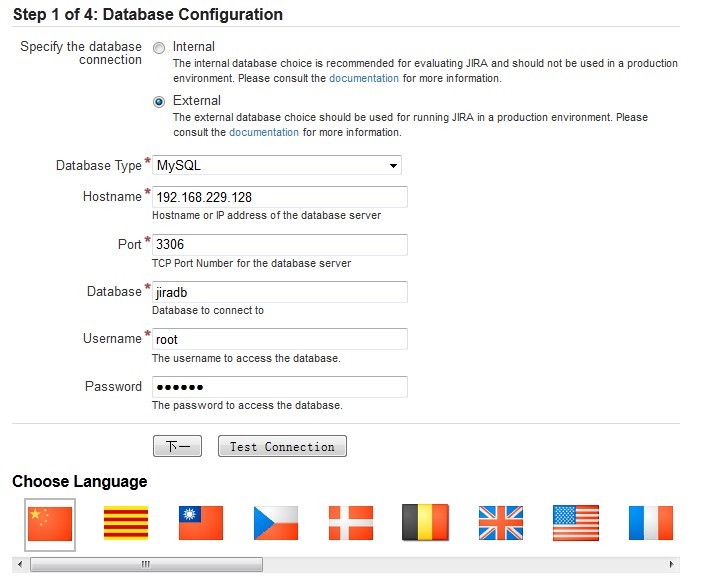
Task: Select the Czech flag language
Action: tap(276, 523)
